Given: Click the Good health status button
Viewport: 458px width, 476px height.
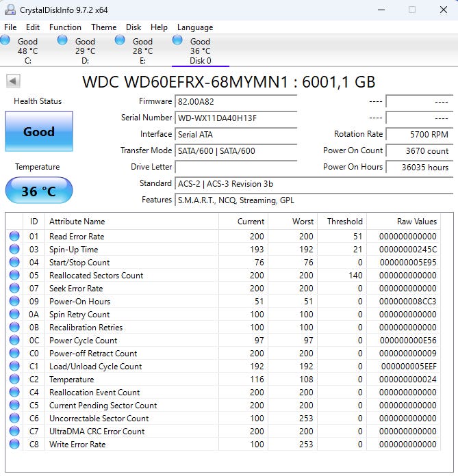Looking at the screenshot, I should [38, 131].
